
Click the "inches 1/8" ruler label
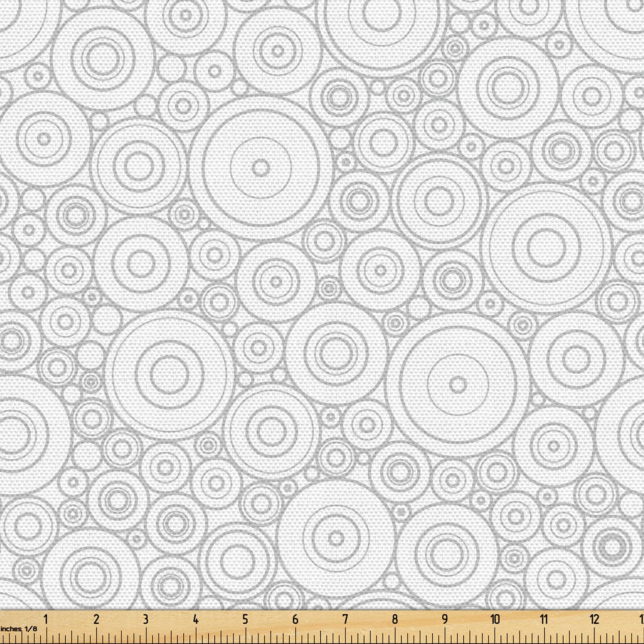coord(19,629)
